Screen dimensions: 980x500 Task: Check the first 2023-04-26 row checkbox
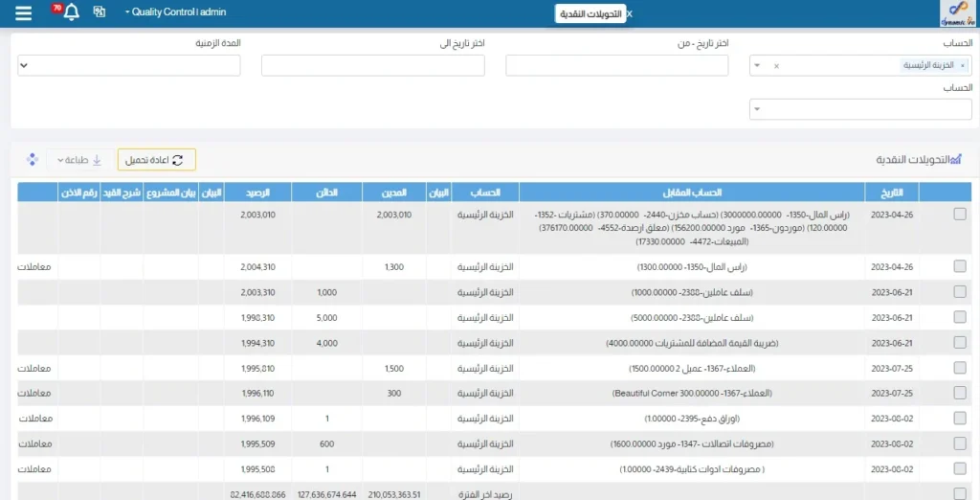[x=960, y=215]
